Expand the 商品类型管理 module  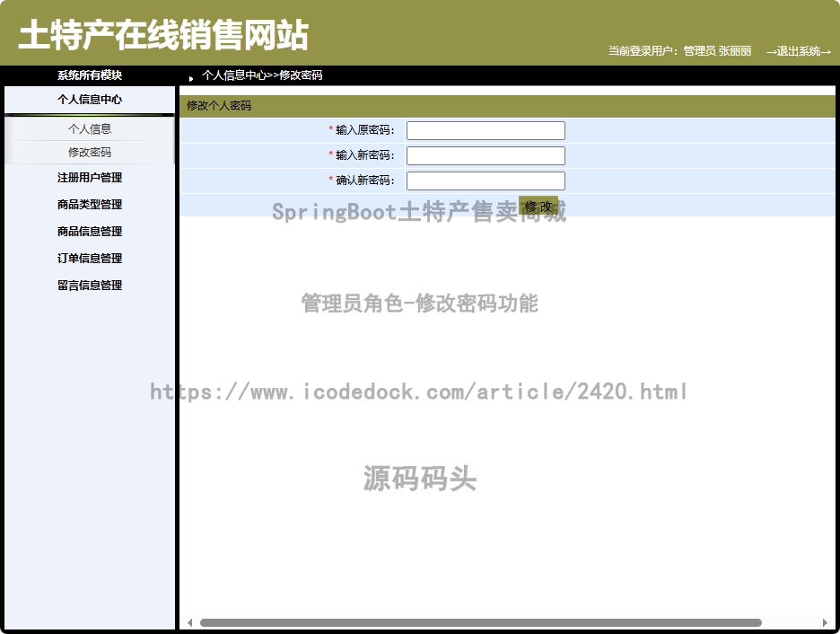click(90, 204)
